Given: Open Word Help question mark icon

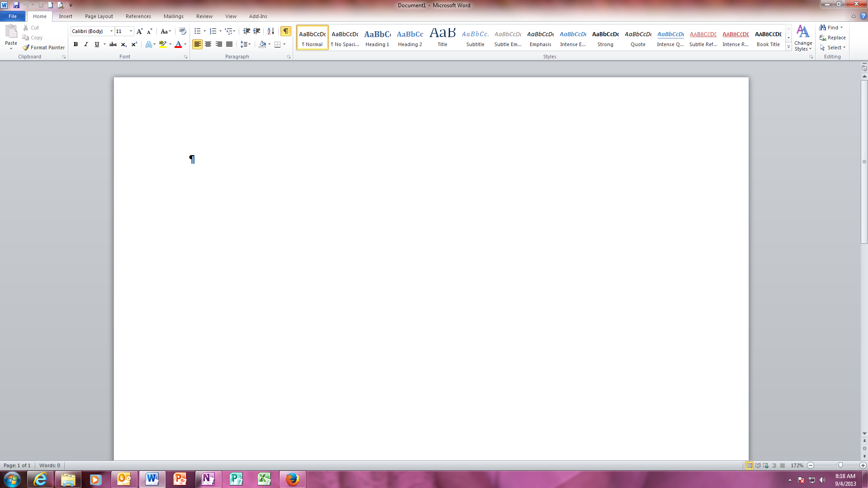Looking at the screenshot, I should click(863, 16).
